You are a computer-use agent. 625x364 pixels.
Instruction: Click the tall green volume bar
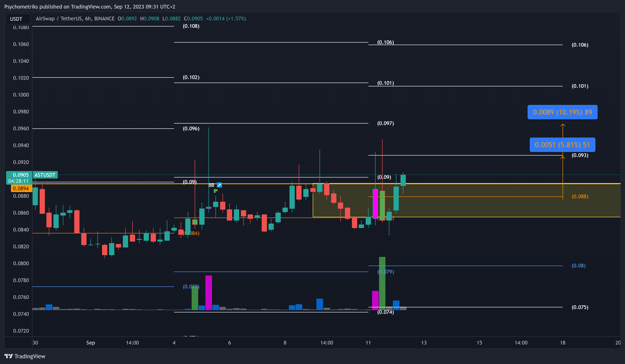point(382,283)
